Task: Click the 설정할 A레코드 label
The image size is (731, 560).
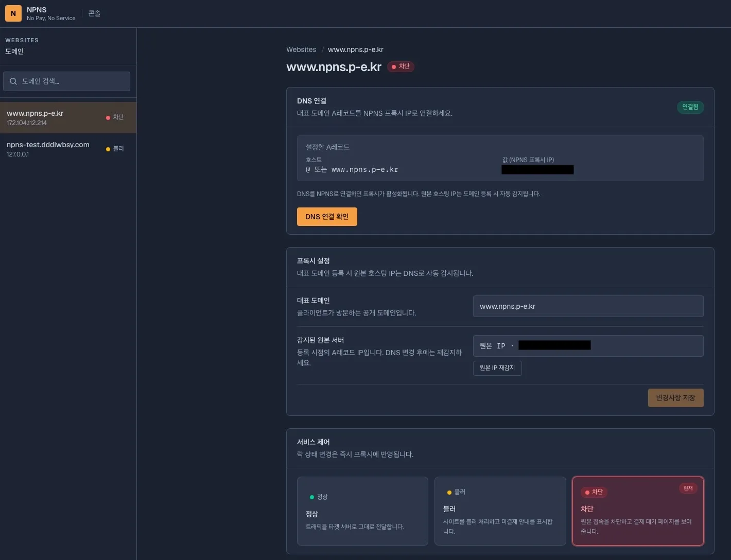Action: (x=327, y=147)
